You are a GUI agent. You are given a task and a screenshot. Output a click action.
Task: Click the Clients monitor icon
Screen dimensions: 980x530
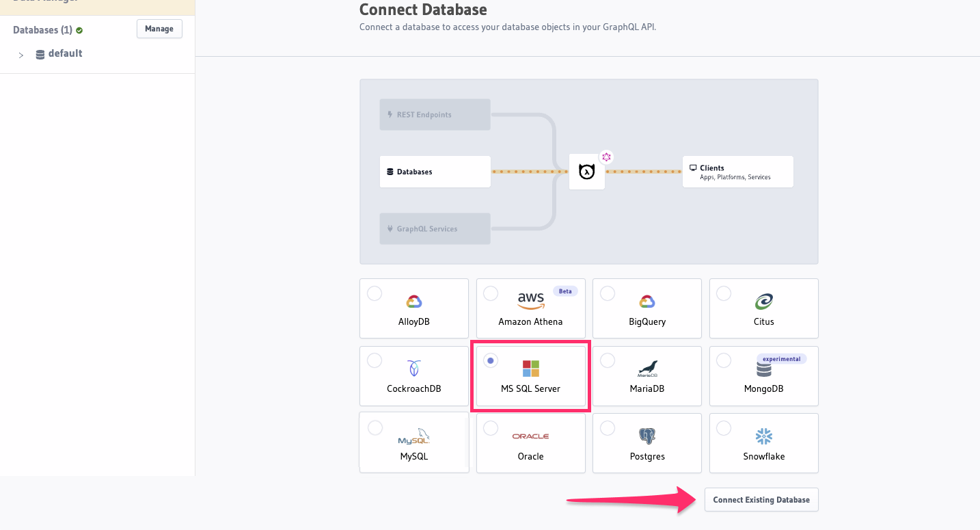click(693, 168)
